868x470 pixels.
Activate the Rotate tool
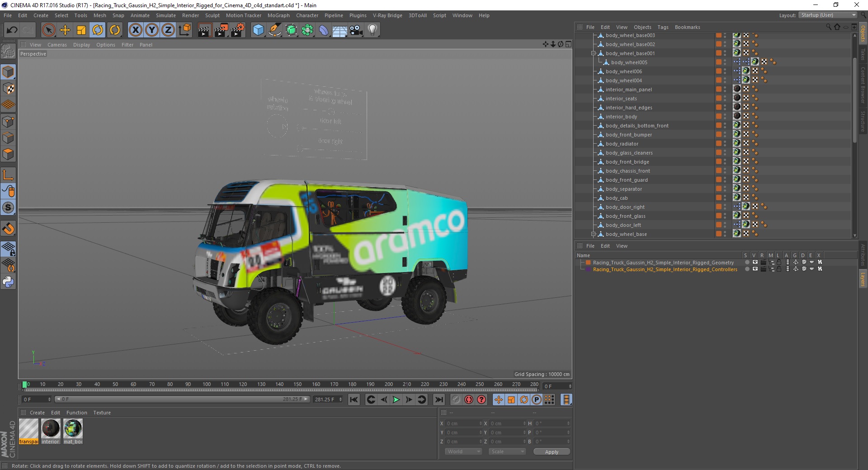click(x=98, y=30)
